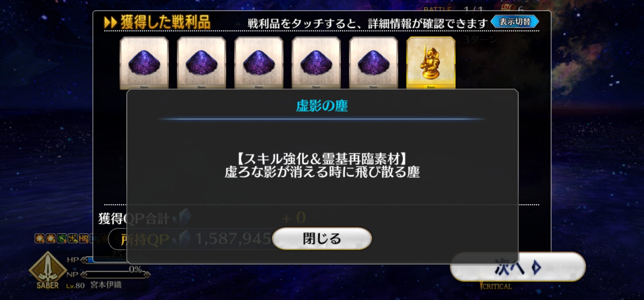Screen dimensions: 644x300
Task: Click the CRITICAL label under 次へ
Action: point(497,286)
